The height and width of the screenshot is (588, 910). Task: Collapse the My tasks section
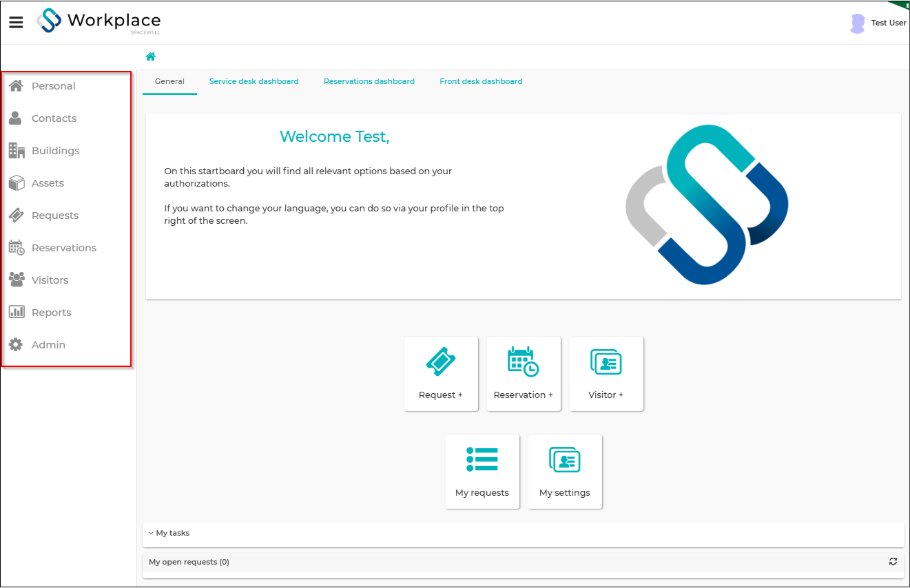(x=169, y=533)
